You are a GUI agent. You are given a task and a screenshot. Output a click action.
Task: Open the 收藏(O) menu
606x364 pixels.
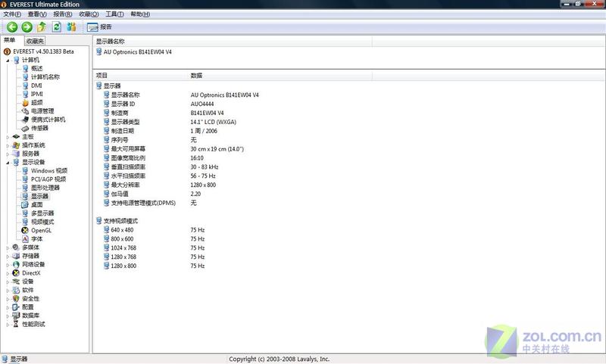click(89, 14)
